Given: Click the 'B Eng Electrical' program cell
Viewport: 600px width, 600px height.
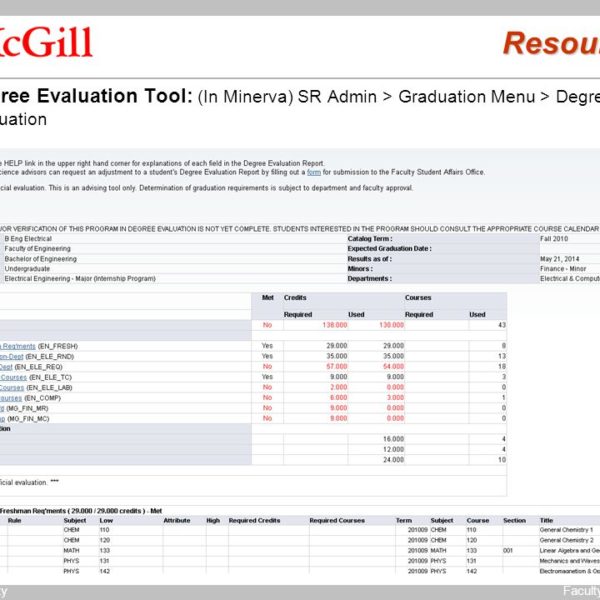Looking at the screenshot, I should pyautogui.click(x=31, y=239).
